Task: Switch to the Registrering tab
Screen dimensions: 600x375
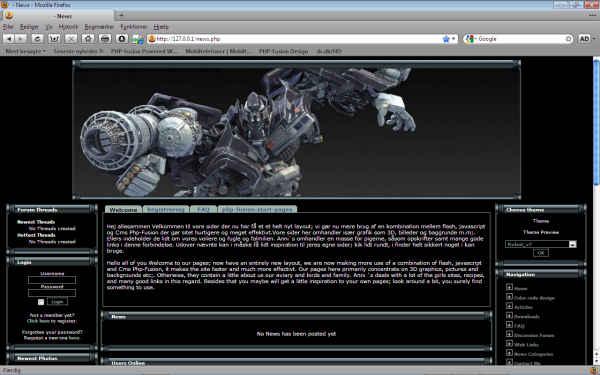Action: (x=166, y=209)
